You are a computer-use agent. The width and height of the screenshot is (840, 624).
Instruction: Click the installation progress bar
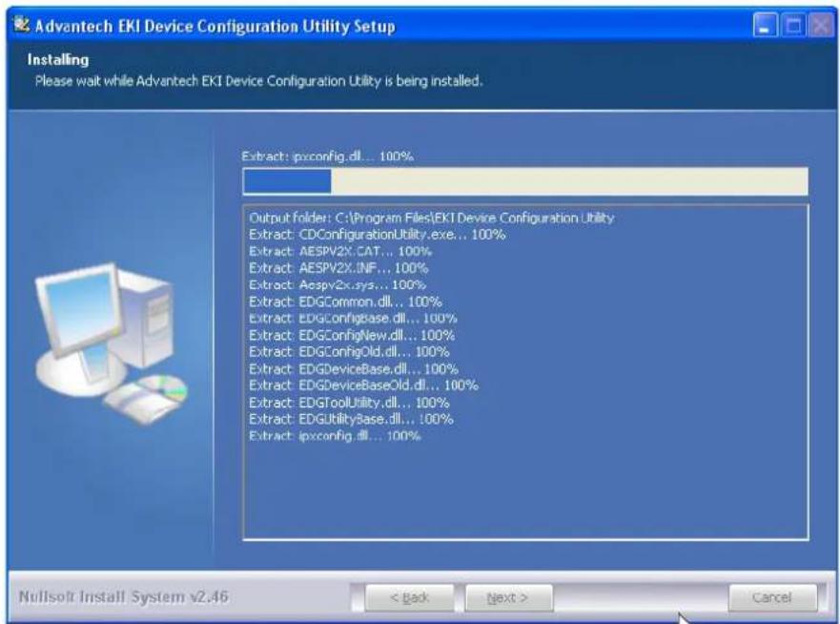click(525, 181)
